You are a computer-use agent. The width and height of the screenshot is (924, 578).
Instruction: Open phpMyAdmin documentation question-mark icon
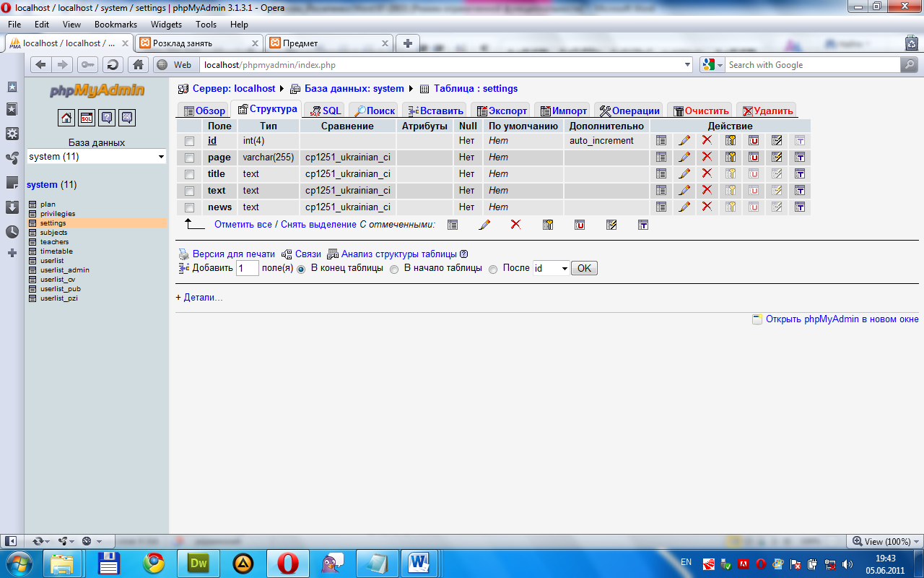tap(107, 118)
